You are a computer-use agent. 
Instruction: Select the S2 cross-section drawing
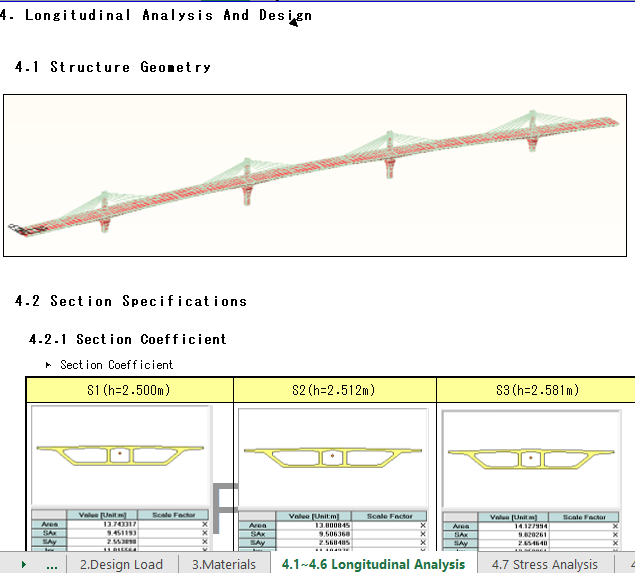(332, 457)
